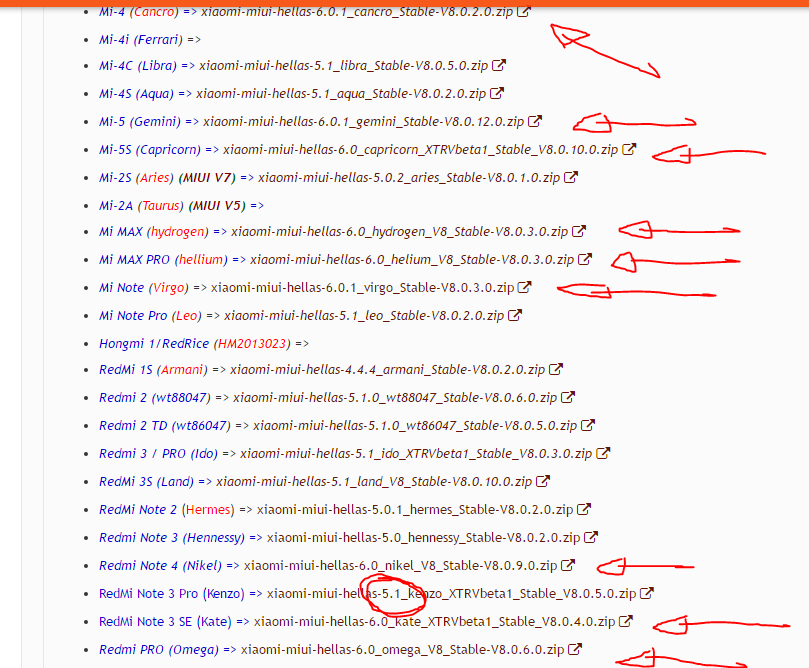Open external link icon after wt86047 zip
Screen dimensions: 809x668
pyautogui.click(x=588, y=425)
